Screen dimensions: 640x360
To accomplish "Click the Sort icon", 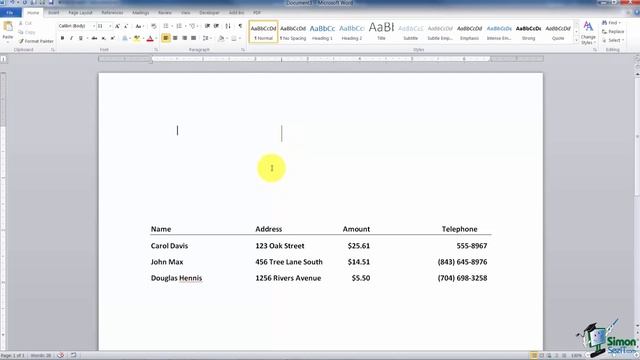I will 228,26.
